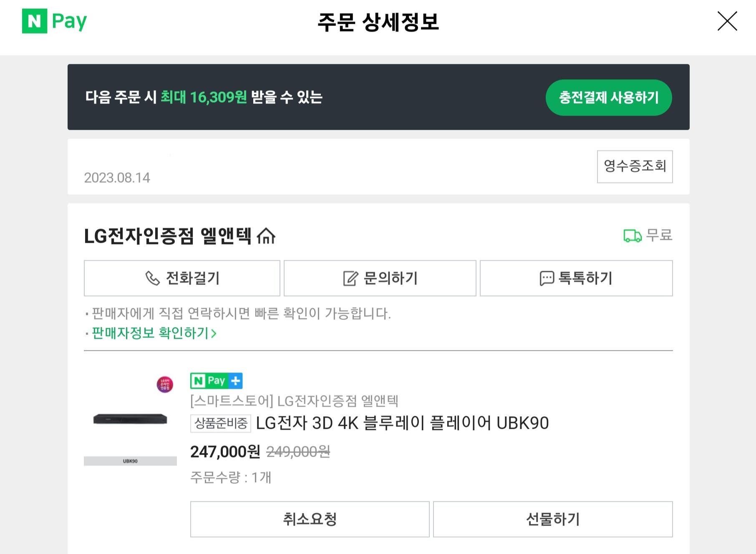Open 판매자정보 확인하기 link
756x554 pixels.
tap(149, 333)
